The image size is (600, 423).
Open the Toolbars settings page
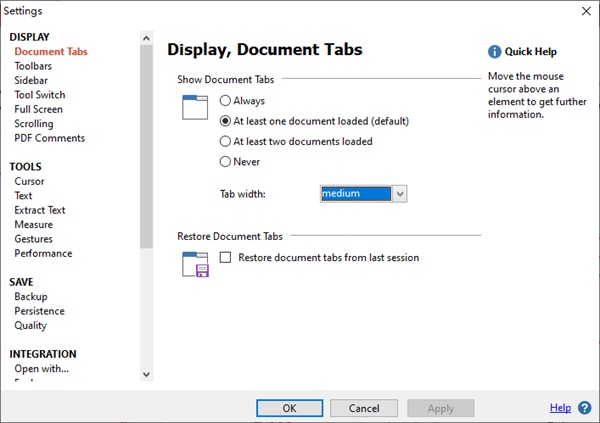(x=35, y=66)
